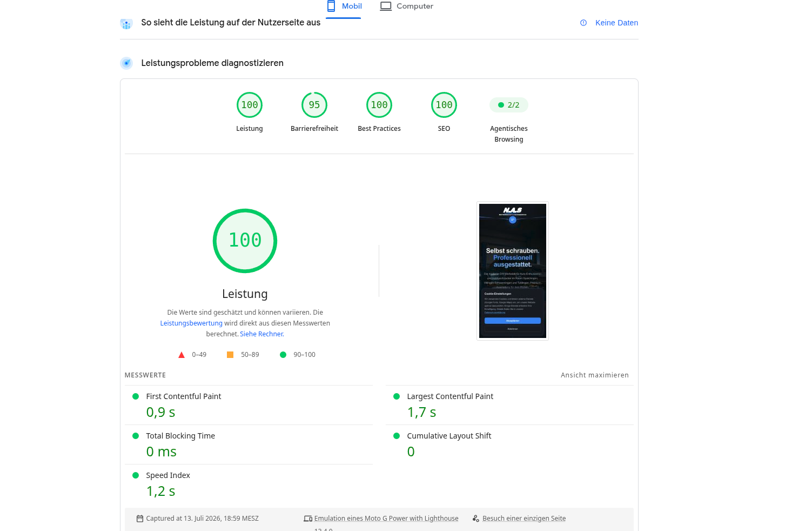The image size is (812, 531).
Task: Click Besuch einer einzigen Seite entry
Action: coord(524,519)
